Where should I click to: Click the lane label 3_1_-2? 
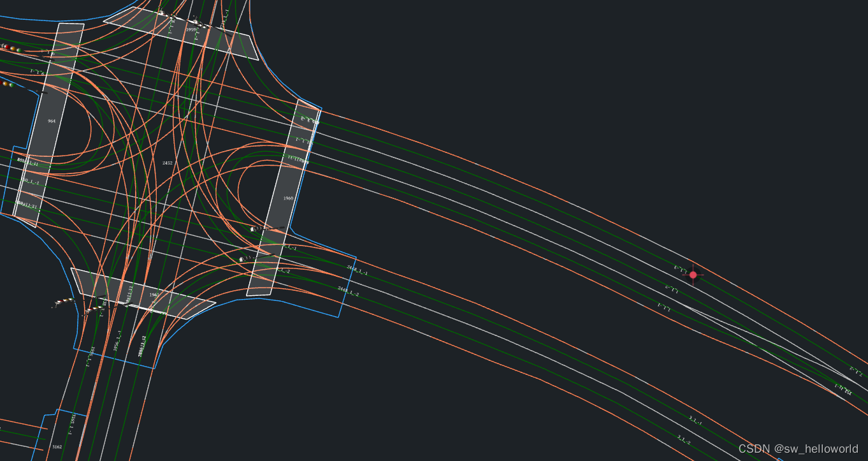click(x=684, y=439)
